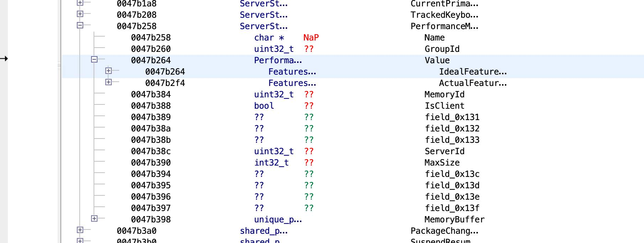Screen dimensions: 644x243
Task: Expand the ActualFeatur... row at 0047b2f4
Action: [109, 82]
